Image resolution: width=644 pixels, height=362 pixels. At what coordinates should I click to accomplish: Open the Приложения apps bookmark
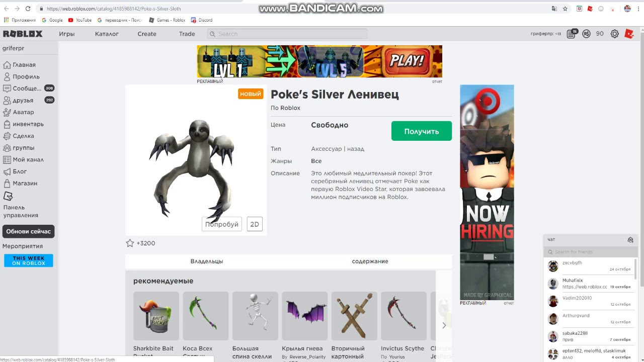click(x=20, y=20)
